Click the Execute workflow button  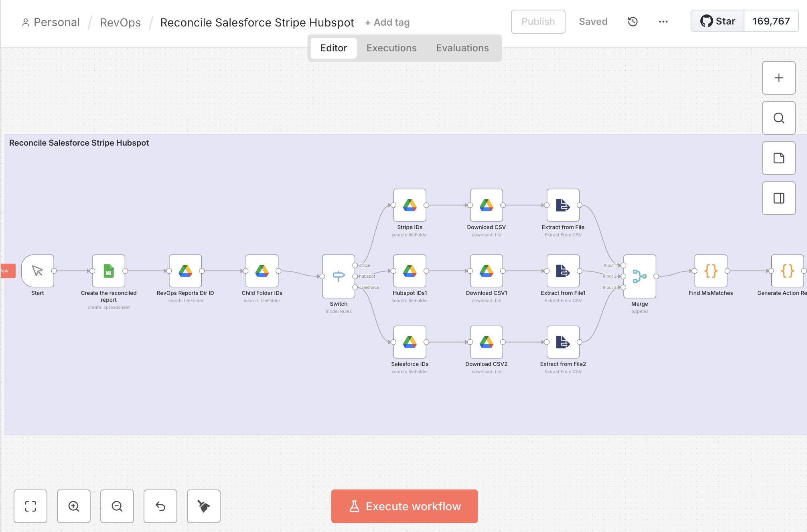click(404, 506)
